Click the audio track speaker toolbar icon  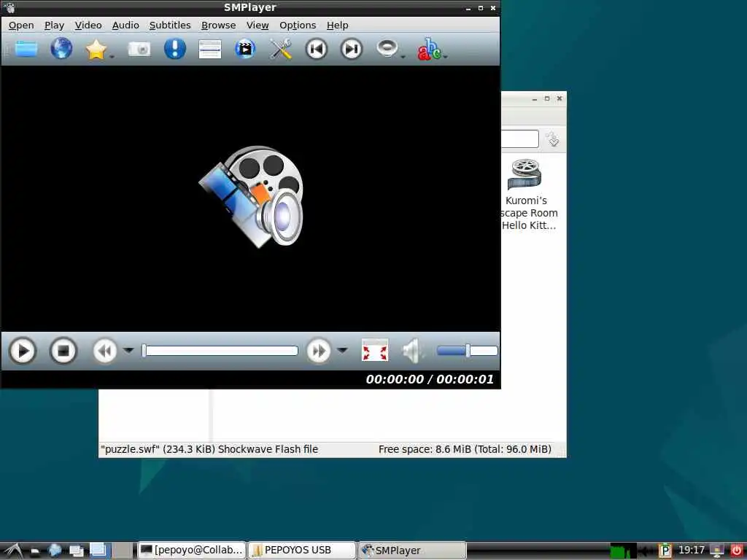tap(387, 49)
